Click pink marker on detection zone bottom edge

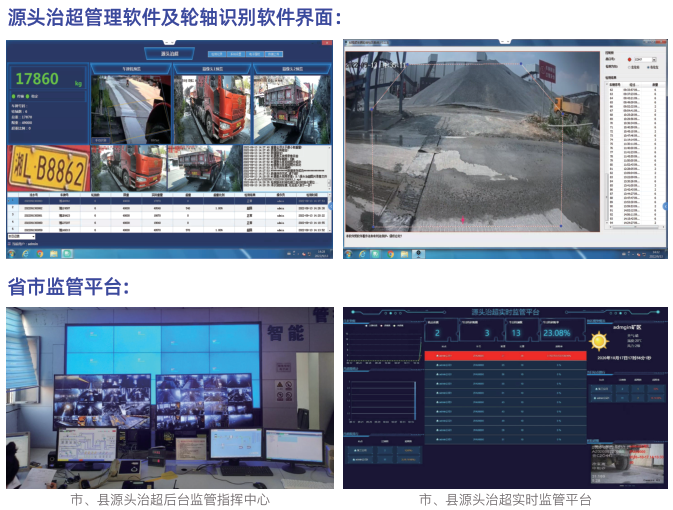[463, 220]
